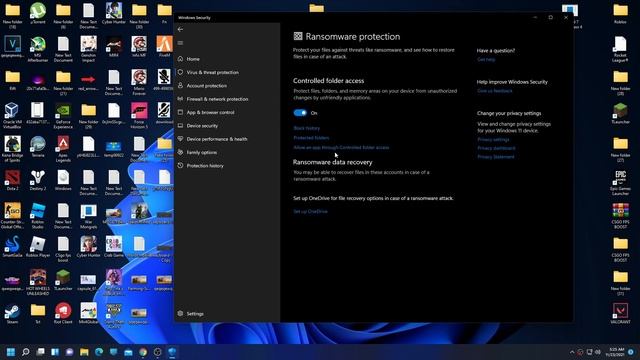This screenshot has width=640, height=360.
Task: Open the Home section
Action: pos(193,59)
